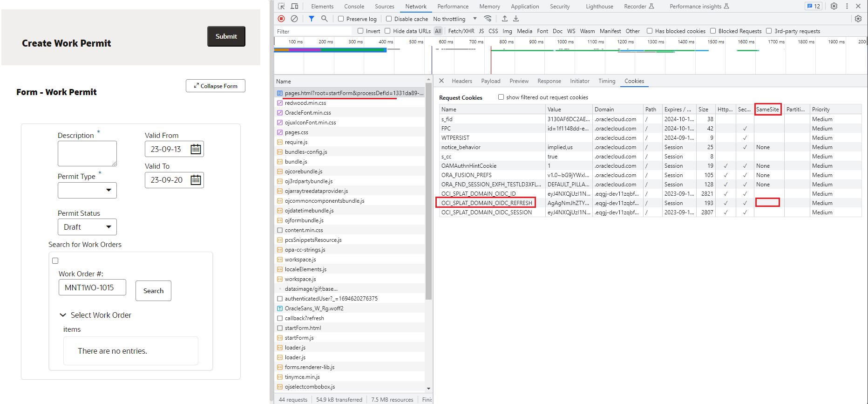The height and width of the screenshot is (404, 868).
Task: Check the Disable cache option
Action: [389, 19]
